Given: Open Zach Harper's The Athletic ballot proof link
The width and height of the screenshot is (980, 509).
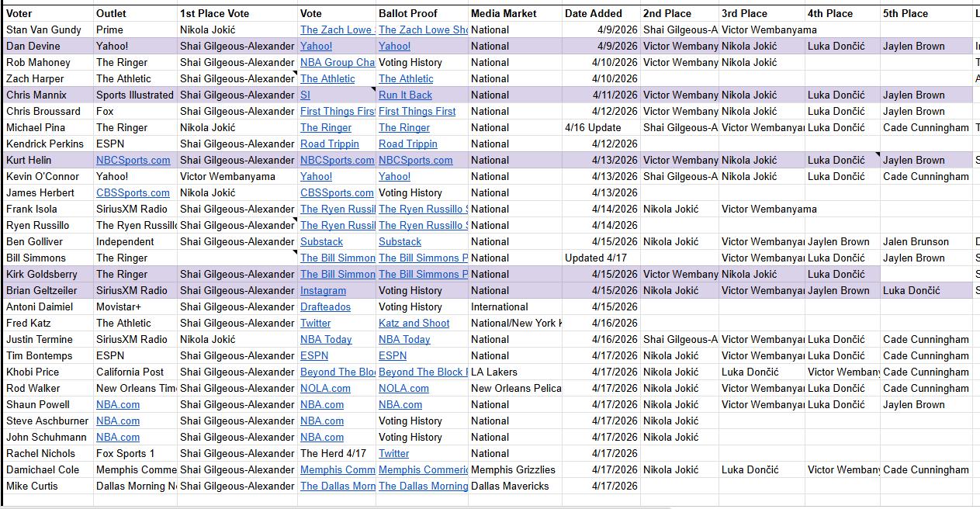Looking at the screenshot, I should (x=406, y=79).
